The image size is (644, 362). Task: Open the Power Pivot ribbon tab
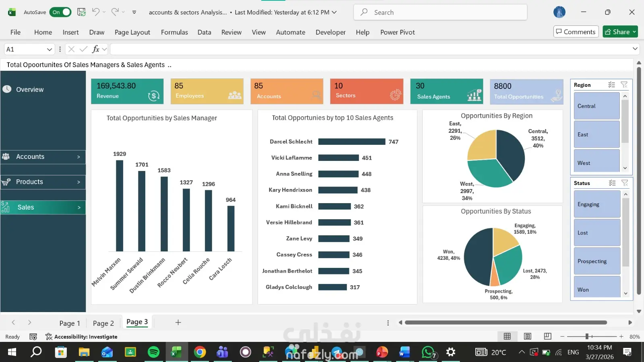(x=397, y=32)
